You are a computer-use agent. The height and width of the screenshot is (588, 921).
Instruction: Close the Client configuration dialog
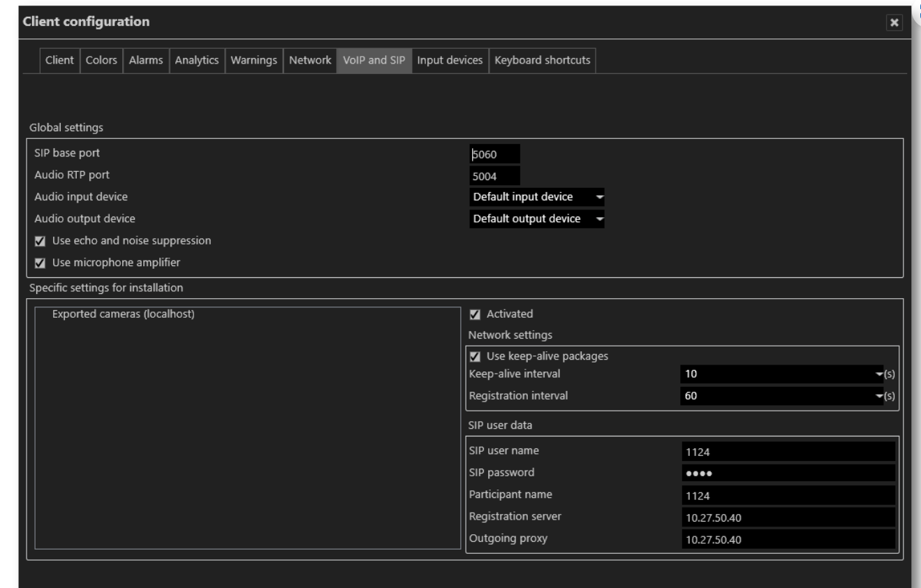click(894, 22)
